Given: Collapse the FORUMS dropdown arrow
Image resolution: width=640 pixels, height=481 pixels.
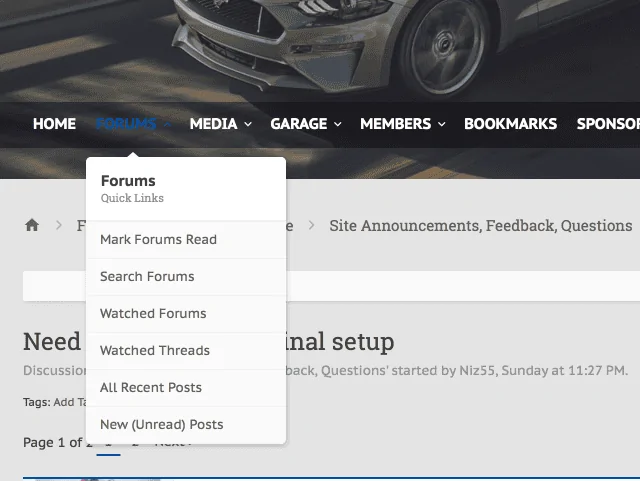Looking at the screenshot, I should [167, 124].
